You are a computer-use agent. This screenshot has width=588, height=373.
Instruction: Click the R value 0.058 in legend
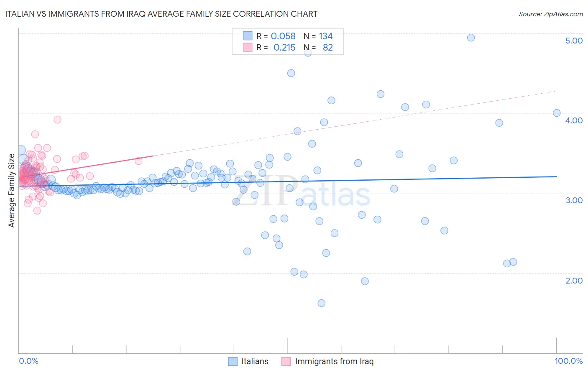(x=283, y=36)
